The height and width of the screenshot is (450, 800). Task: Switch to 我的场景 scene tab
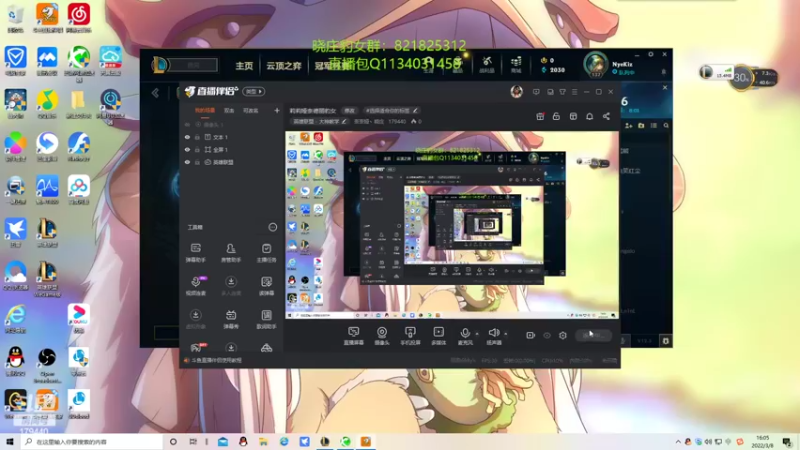205,111
